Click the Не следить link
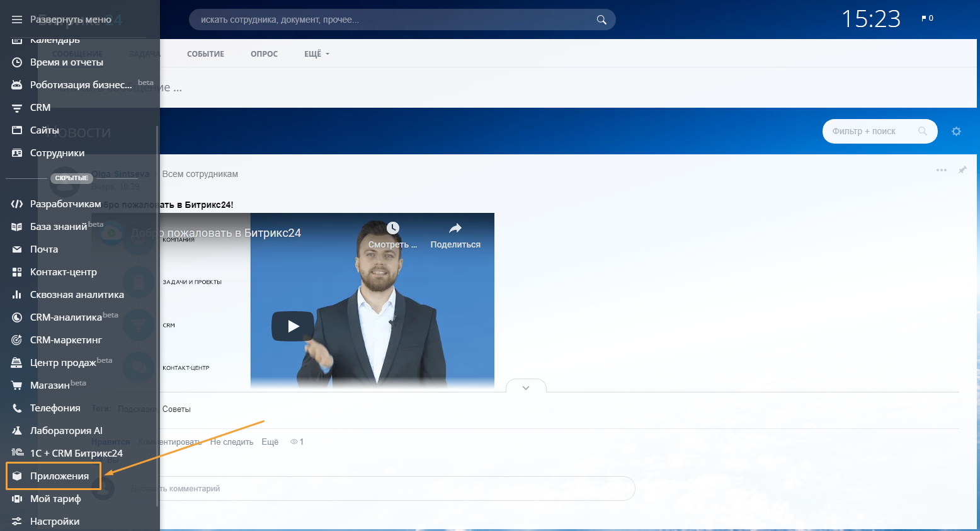 click(232, 442)
